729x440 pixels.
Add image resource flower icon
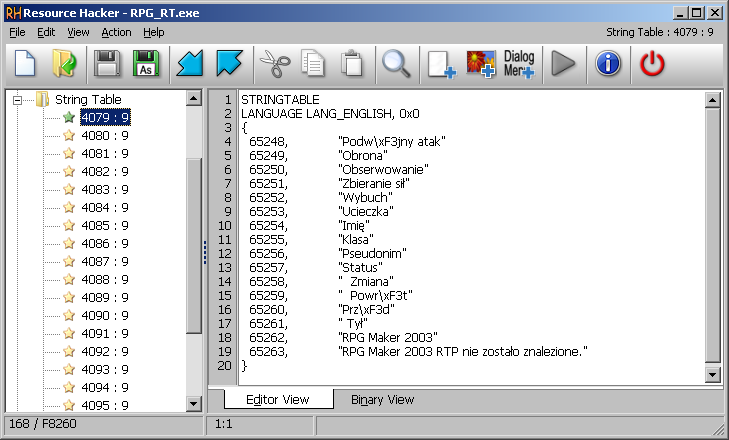(x=481, y=64)
